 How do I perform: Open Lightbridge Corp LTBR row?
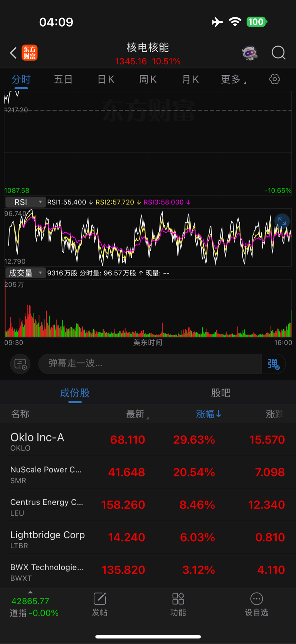point(148,538)
